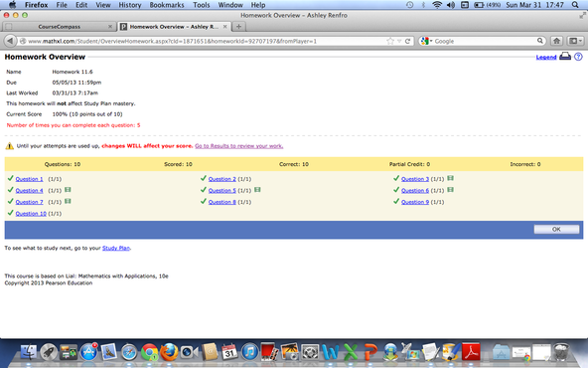588x368 pixels.
Task: Click the Wi-Fi status icon
Action: coord(437,5)
